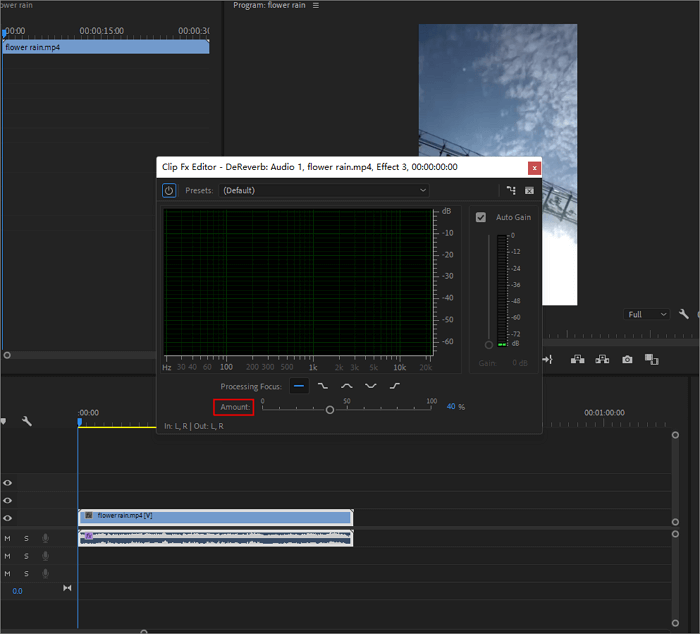Click the master volume value 0.0
Viewport: 700px width, 634px height.
[x=17, y=591]
